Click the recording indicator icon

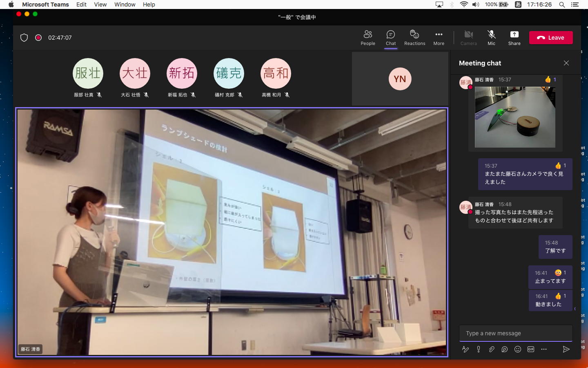click(x=38, y=38)
